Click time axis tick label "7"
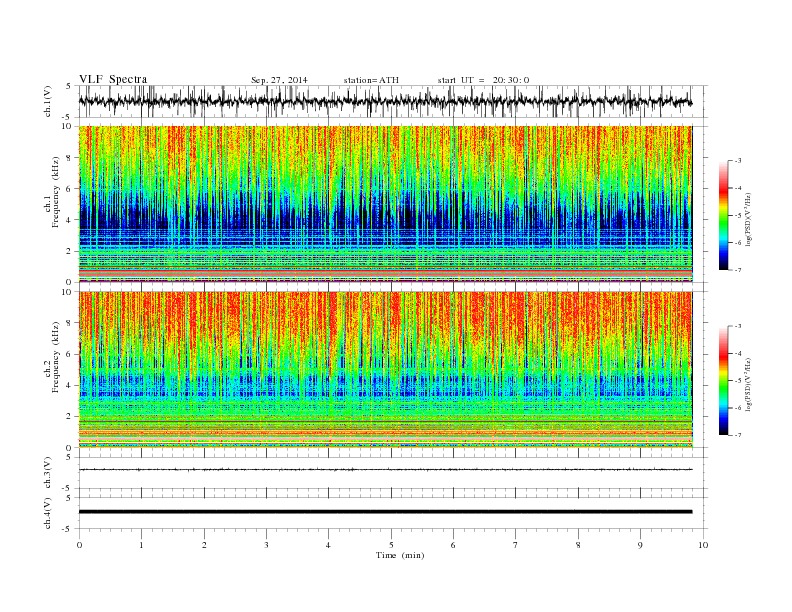Image resolution: width=792 pixels, height=612 pixels. (516, 545)
